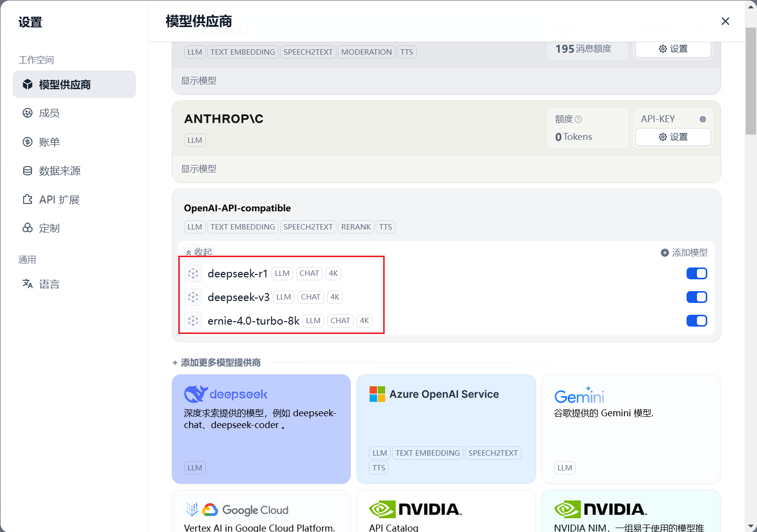Image resolution: width=757 pixels, height=532 pixels.
Task: Click the 0 Tokens quota value
Action: tap(573, 137)
